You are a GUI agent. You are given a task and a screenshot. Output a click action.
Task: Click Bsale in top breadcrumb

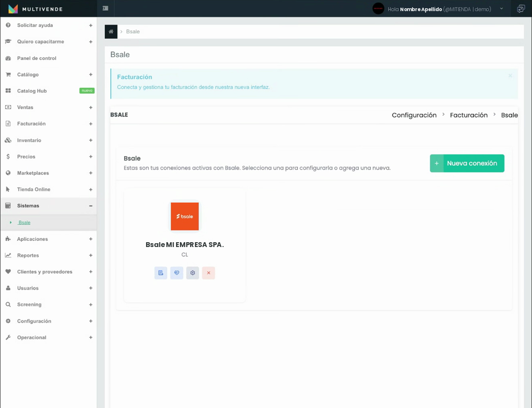[x=133, y=31]
